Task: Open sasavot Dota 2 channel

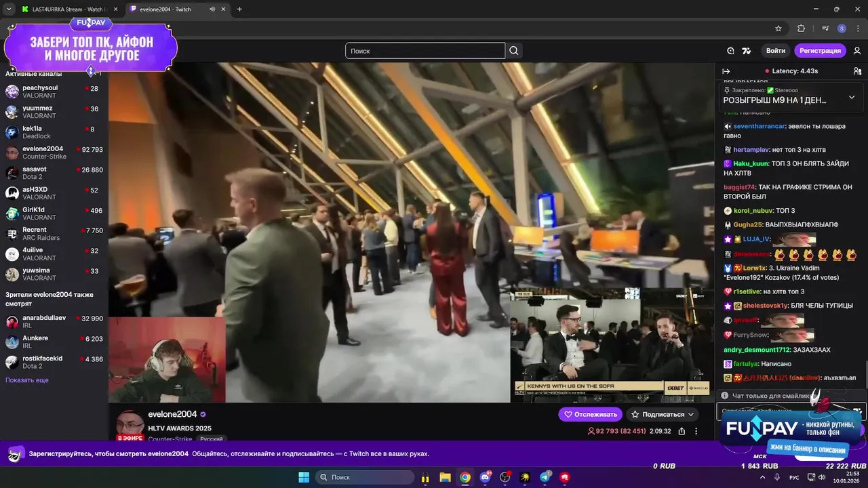Action: [x=54, y=173]
